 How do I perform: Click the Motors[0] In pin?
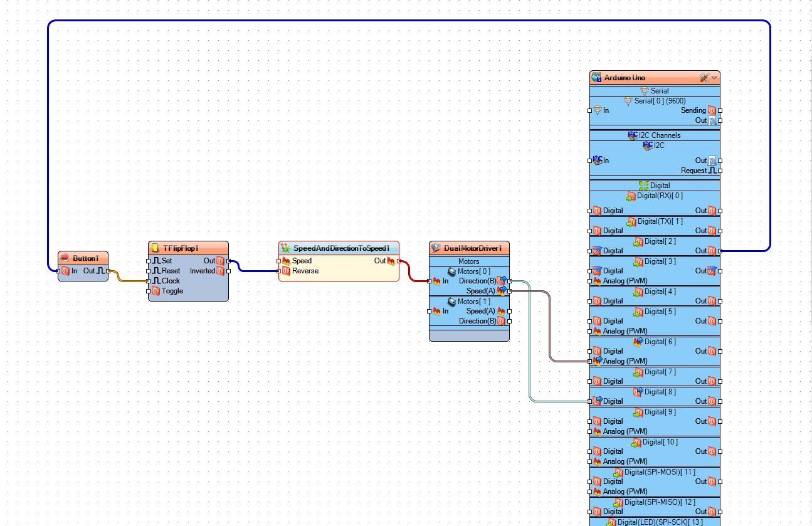pyautogui.click(x=430, y=281)
